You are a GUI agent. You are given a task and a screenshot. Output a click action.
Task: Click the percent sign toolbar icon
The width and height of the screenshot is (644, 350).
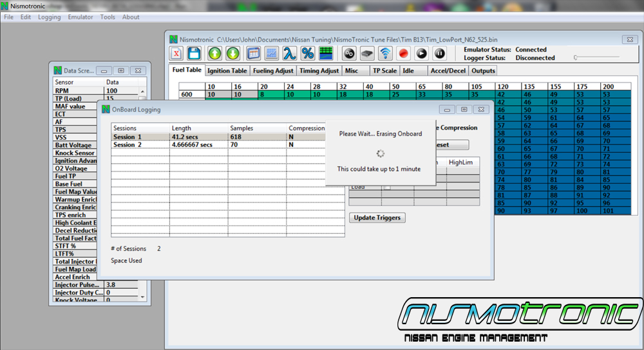click(x=307, y=53)
